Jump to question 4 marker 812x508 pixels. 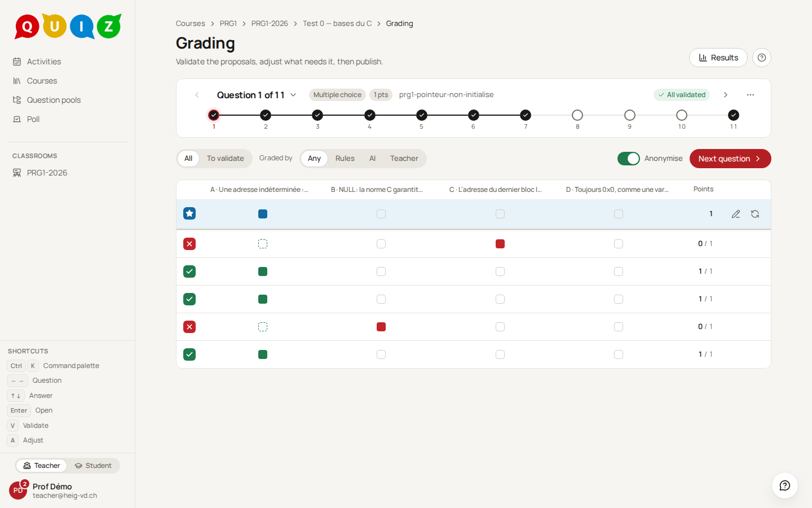(x=370, y=115)
